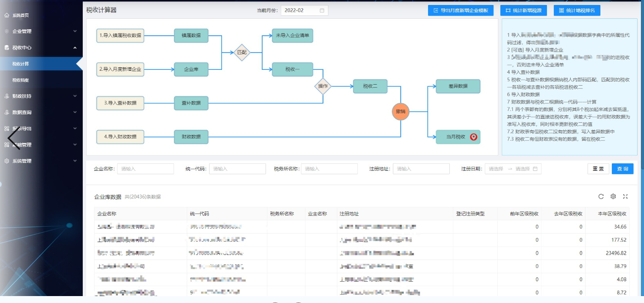
Task: Open the 注册日期 date range picker
Action: coord(513,169)
